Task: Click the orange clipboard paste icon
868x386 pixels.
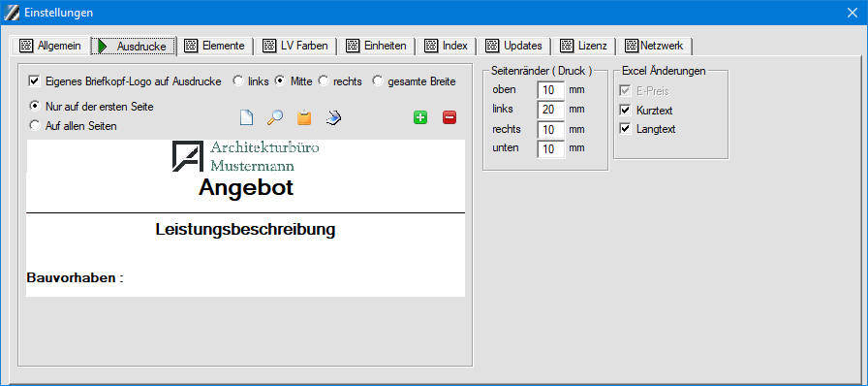Action: pos(304,117)
